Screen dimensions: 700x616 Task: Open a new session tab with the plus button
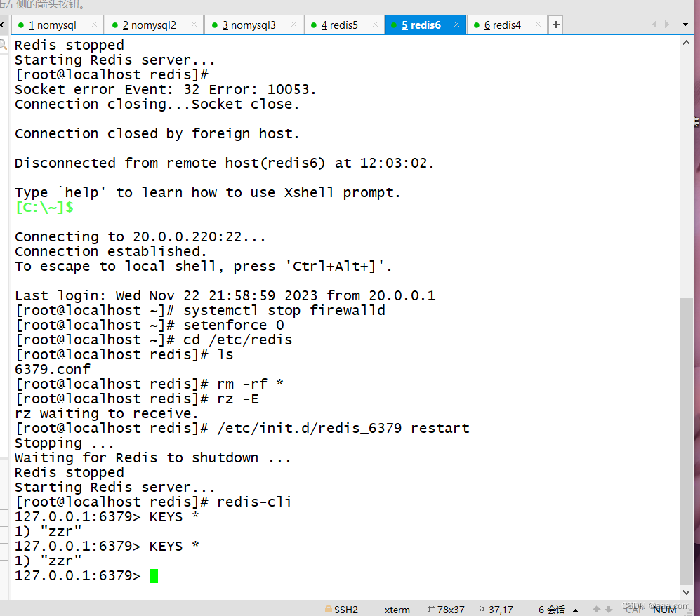(555, 24)
